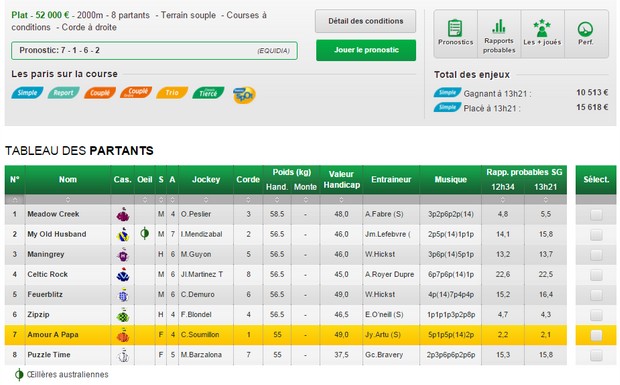Click Celtic Rock's jockey silks icon
Screen dimensions: 620x385
coord(123,275)
